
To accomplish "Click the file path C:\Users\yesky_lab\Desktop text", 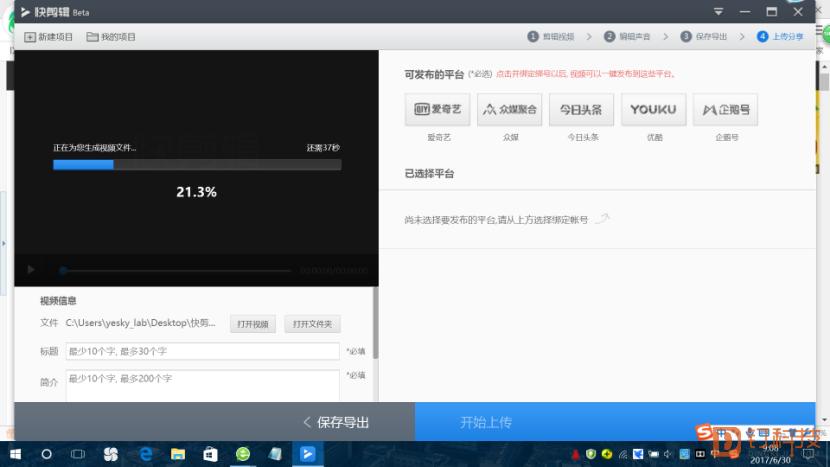I will click(140, 323).
